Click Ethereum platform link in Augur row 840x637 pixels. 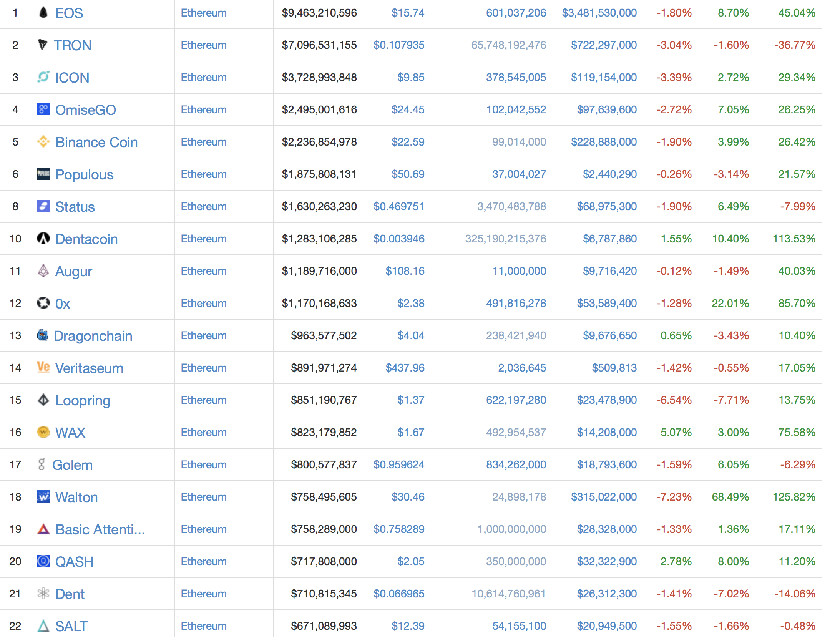tap(204, 271)
